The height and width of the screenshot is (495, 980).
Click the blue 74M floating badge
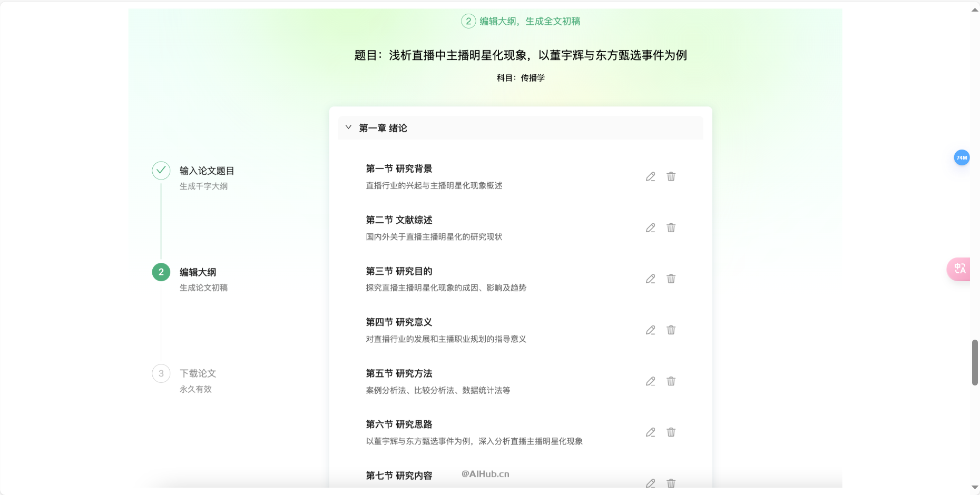(962, 157)
